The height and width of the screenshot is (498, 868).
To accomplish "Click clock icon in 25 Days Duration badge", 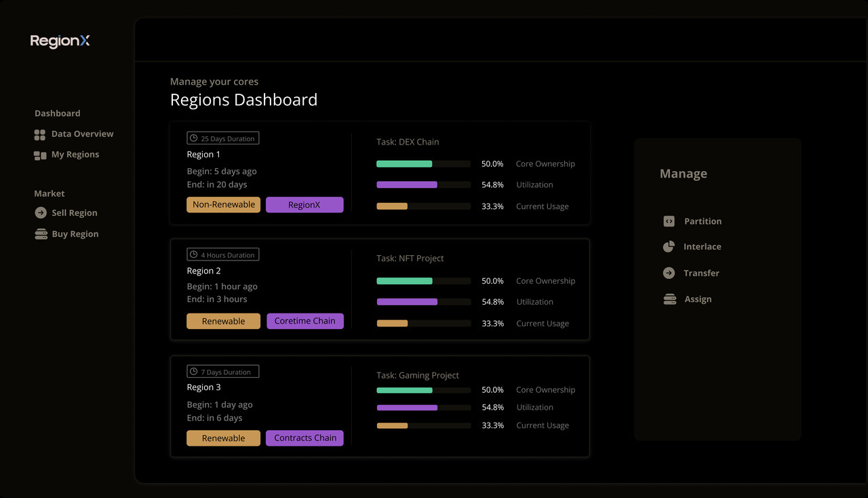I will (x=194, y=138).
